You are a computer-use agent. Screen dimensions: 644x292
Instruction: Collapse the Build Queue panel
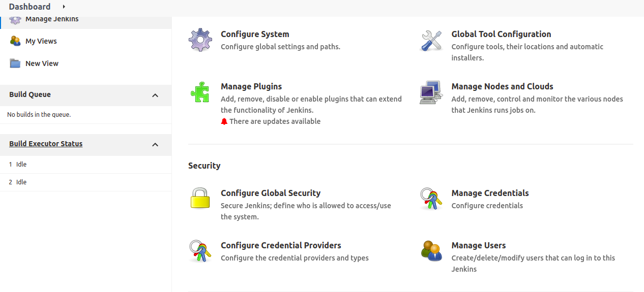(155, 95)
